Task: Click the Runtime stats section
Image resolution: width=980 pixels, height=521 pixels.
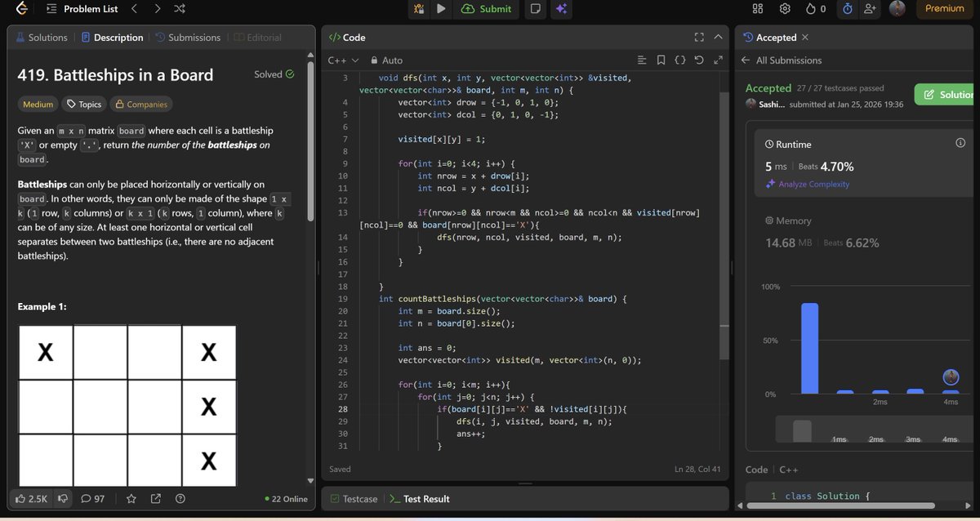Action: (865, 164)
